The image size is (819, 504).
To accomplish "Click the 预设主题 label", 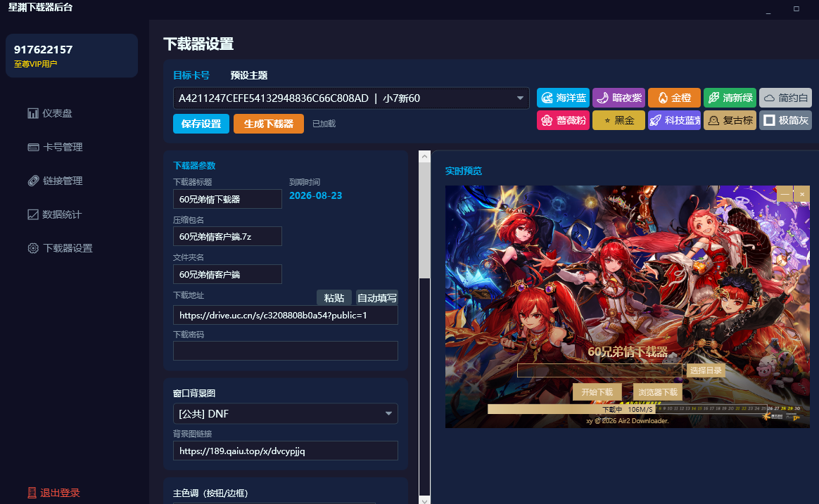I will point(248,75).
